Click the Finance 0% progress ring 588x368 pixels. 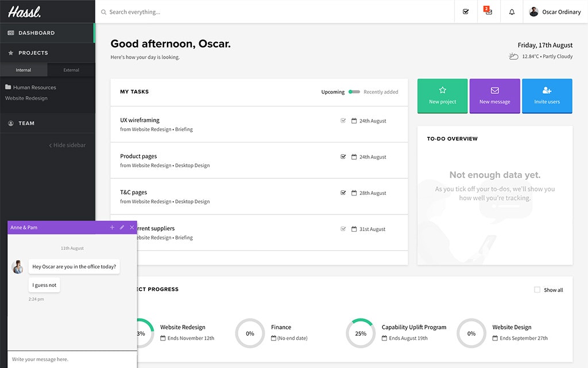250,333
